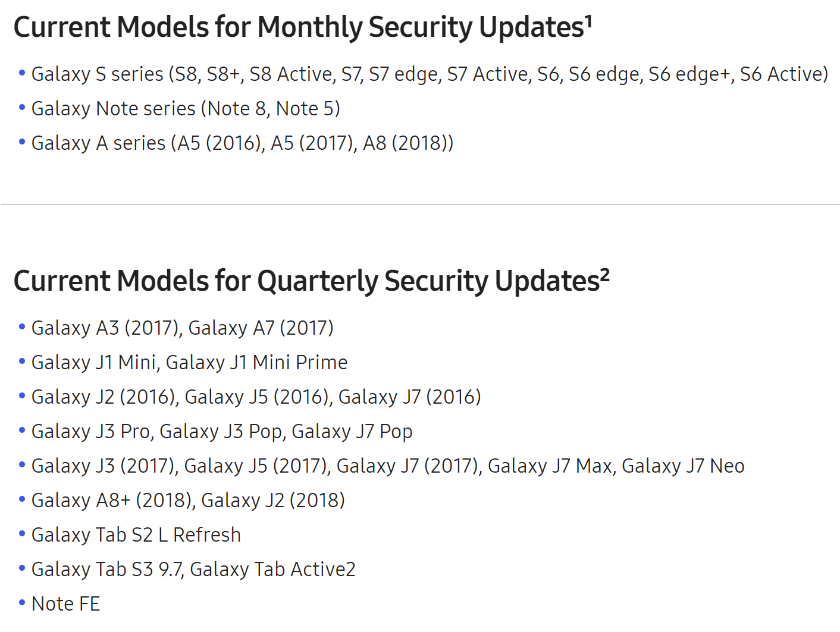Click the Galaxy J7 Max text

tap(550, 466)
